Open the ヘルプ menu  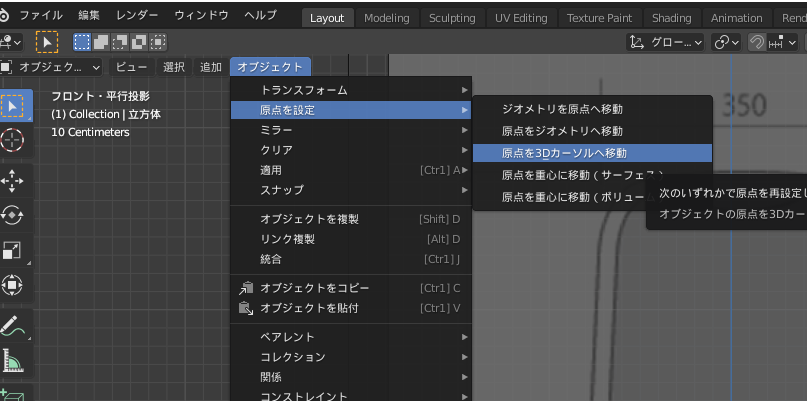coord(260,15)
